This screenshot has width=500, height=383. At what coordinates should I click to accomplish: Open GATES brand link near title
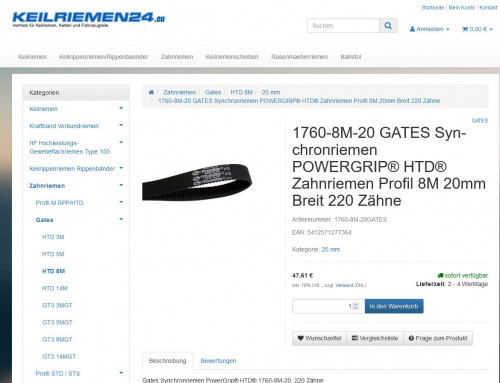(480, 121)
